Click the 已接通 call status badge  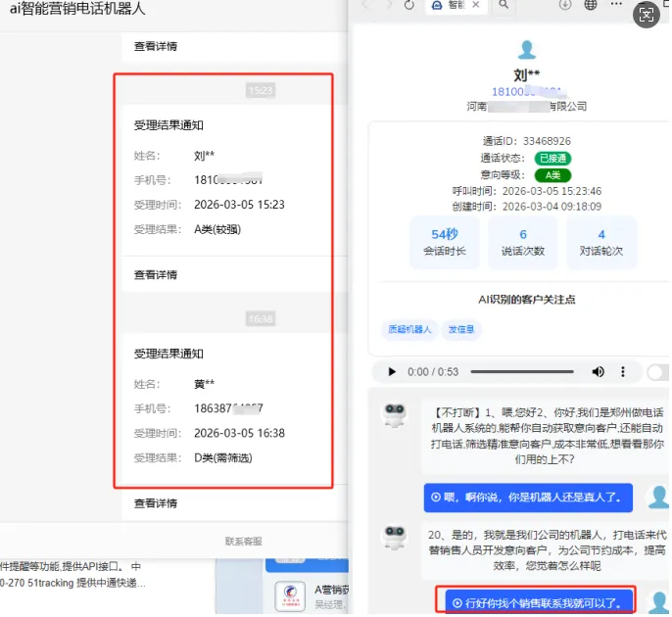pyautogui.click(x=552, y=158)
